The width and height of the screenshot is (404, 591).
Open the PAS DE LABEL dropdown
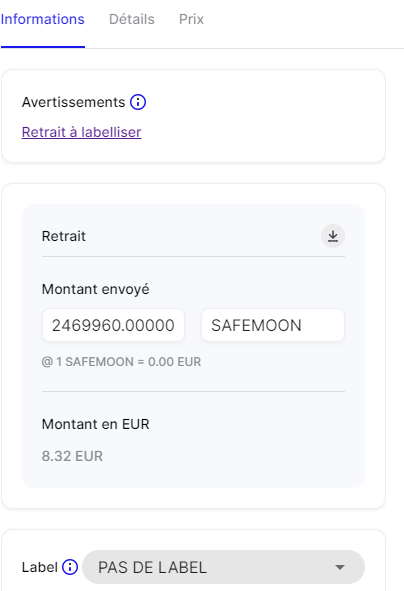pos(223,567)
